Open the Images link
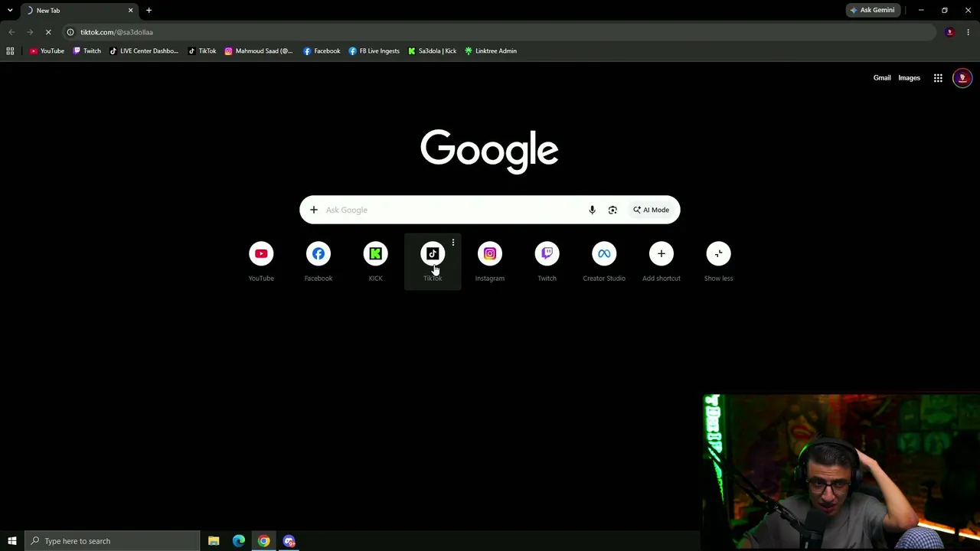The image size is (980, 551). coord(909,78)
